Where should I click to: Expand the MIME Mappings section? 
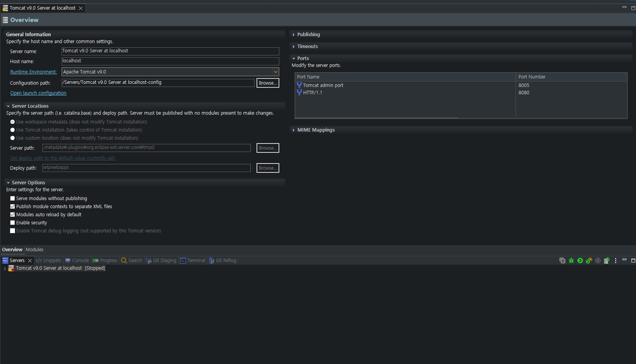coord(294,130)
